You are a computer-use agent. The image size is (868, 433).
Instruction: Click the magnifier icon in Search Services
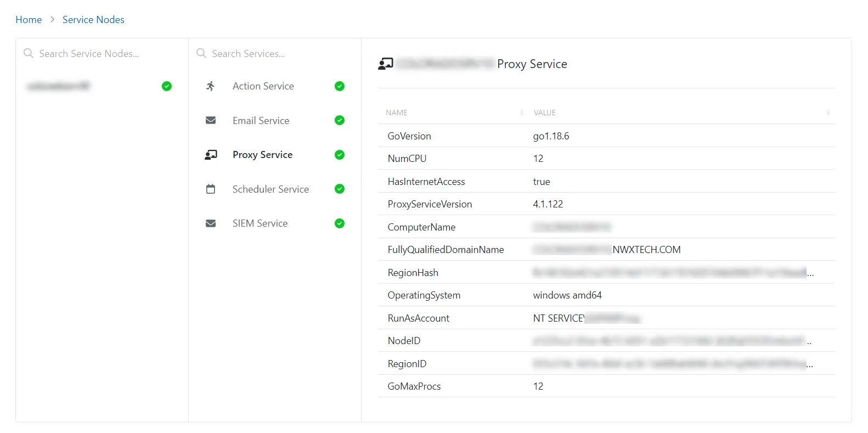coord(201,53)
